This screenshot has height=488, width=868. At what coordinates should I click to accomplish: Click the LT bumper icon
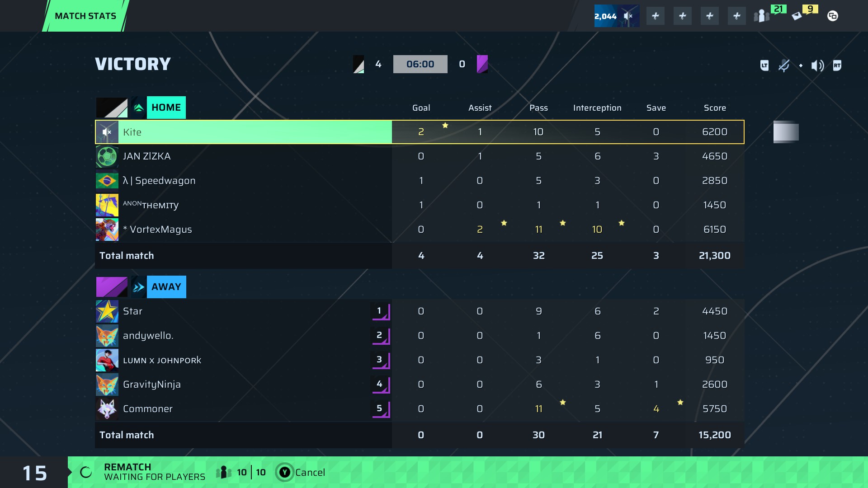pos(764,66)
